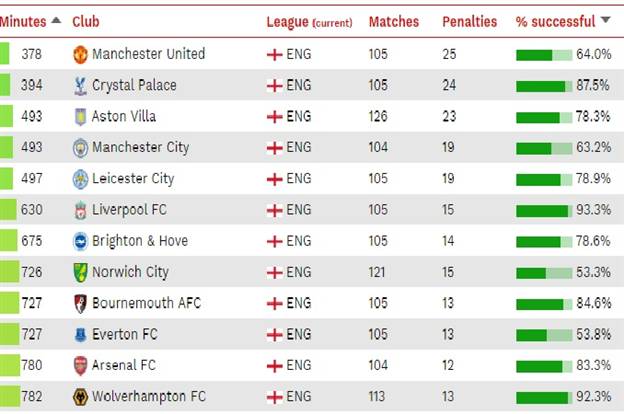This screenshot has height=414, width=624.
Task: Click the England flag in Aston Villa row
Action: click(x=273, y=117)
